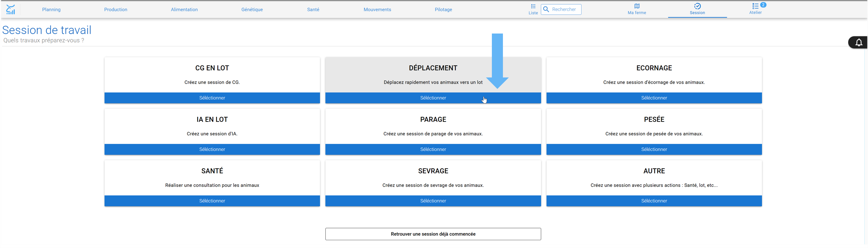The image size is (868, 248).
Task: Select the Pesée session
Action: coord(654,149)
